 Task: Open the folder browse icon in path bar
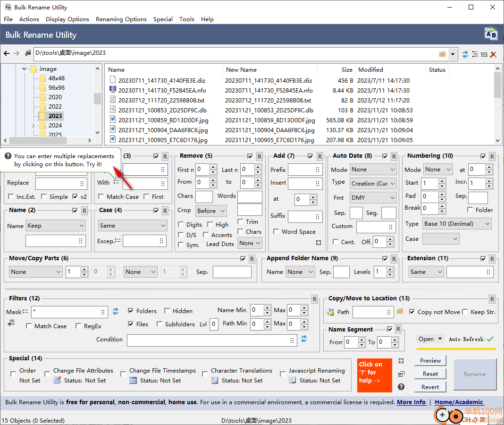click(x=442, y=54)
